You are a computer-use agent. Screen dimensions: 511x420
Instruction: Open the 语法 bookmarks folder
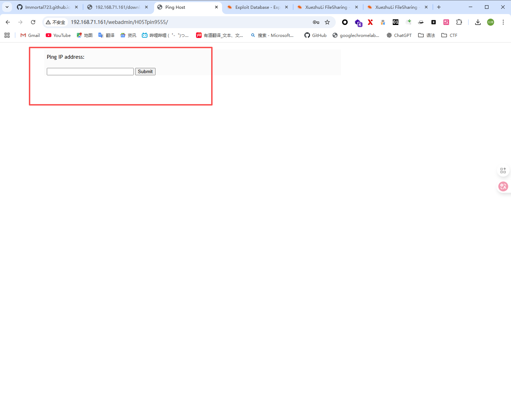pyautogui.click(x=427, y=35)
